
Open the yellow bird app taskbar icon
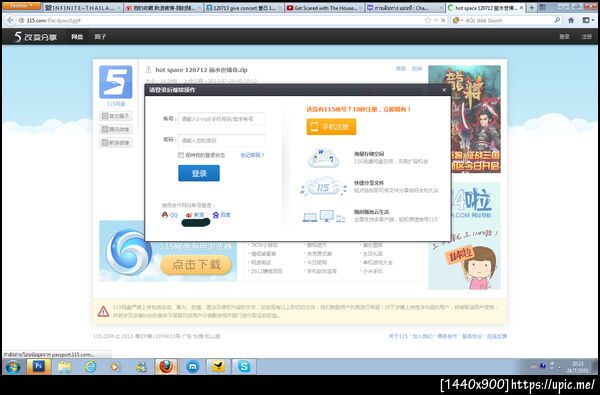pyautogui.click(x=218, y=367)
